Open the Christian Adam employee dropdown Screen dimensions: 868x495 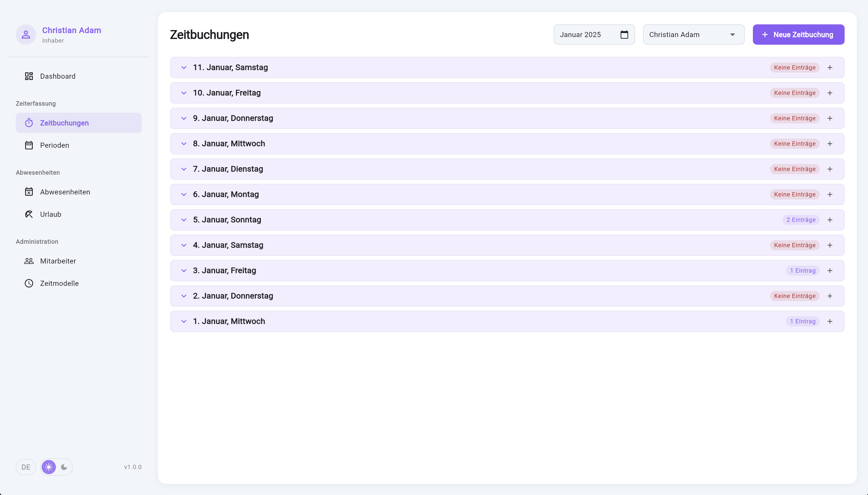coord(693,35)
